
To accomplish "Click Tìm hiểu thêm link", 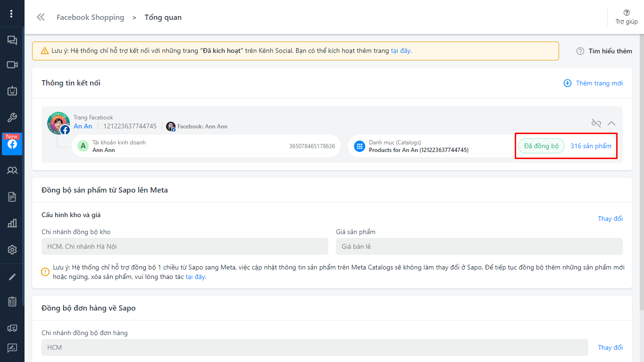I will coord(610,51).
